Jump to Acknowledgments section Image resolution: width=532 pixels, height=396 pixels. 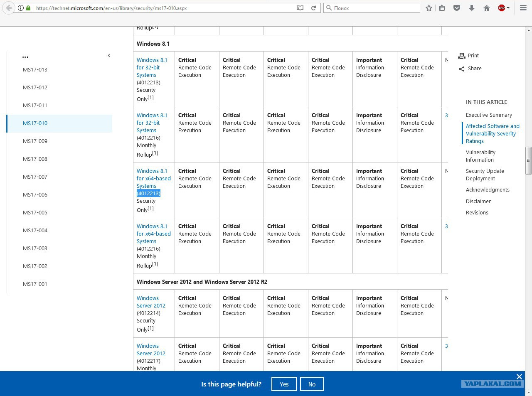(x=488, y=190)
